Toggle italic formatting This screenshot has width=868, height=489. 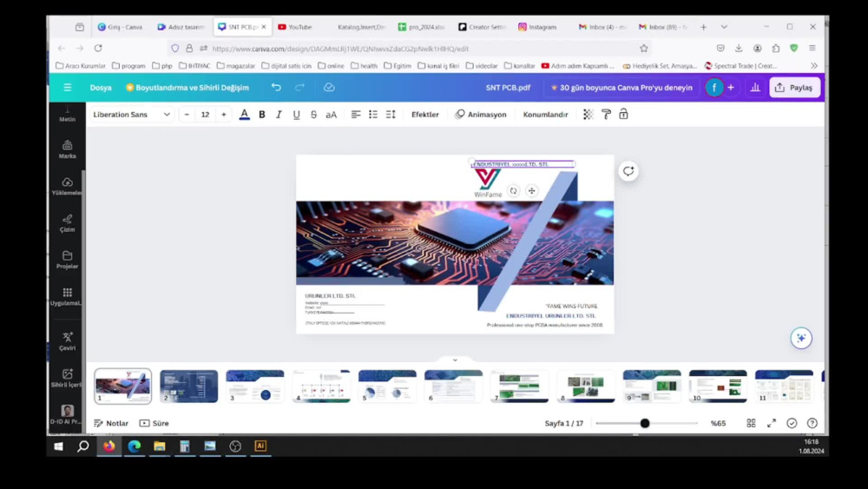coord(279,115)
